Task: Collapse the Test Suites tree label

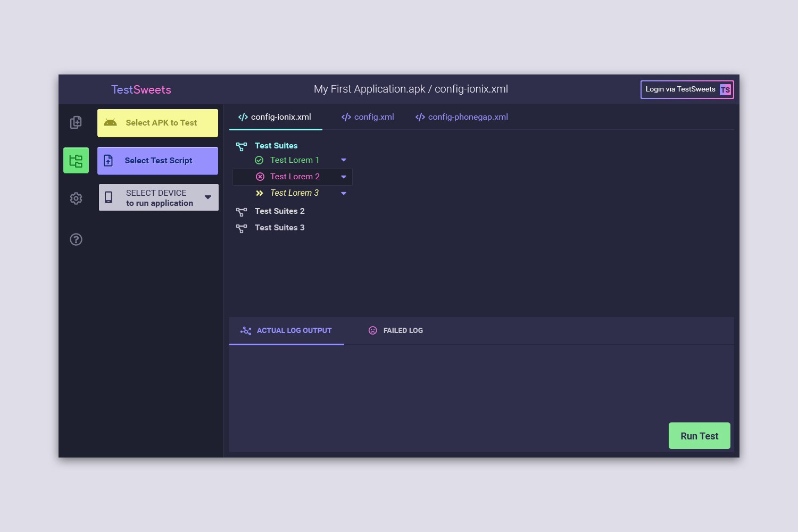Action: tap(276, 146)
